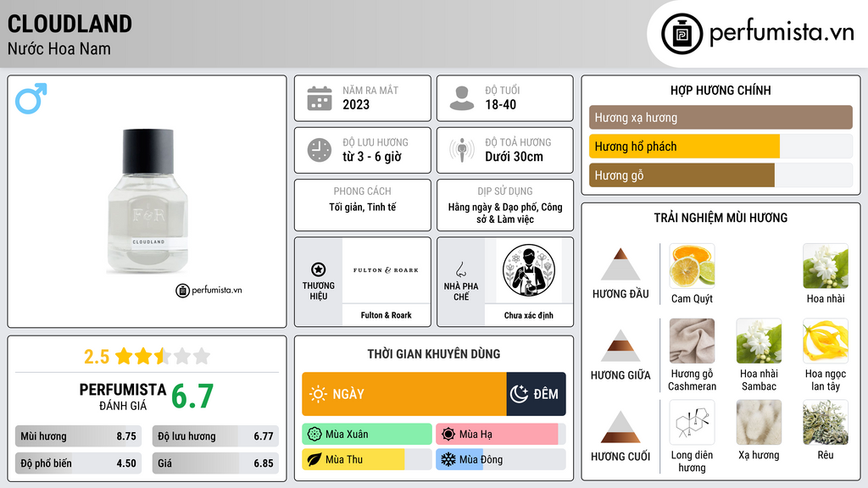The width and height of the screenshot is (868, 488).
Task: Click the Nước Hoa Nam subtitle
Action: (x=59, y=48)
